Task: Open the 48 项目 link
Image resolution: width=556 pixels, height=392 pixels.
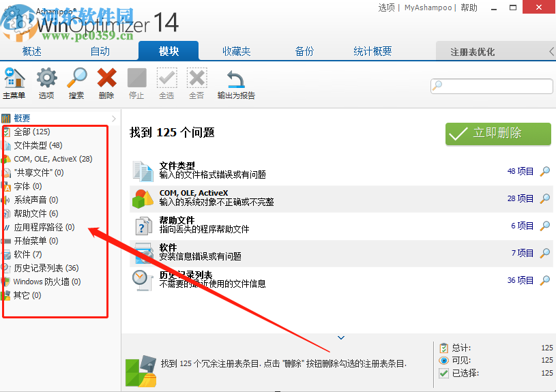Action: pos(521,172)
